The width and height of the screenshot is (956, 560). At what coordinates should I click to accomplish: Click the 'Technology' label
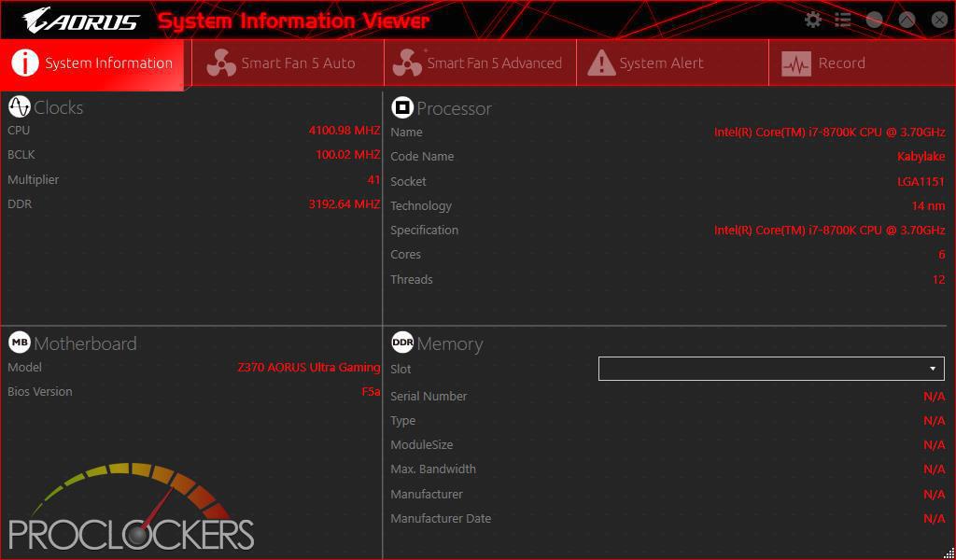[421, 206]
